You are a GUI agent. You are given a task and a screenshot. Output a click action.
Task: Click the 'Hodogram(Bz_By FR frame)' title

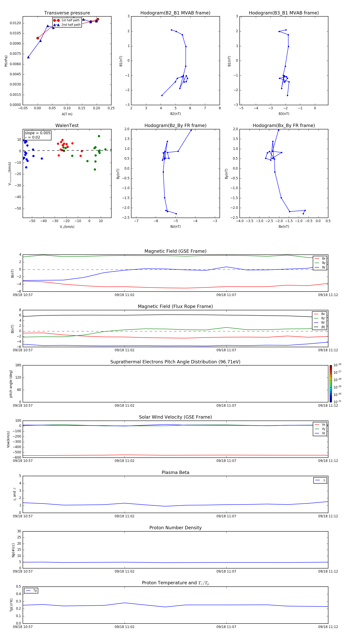coord(175,125)
